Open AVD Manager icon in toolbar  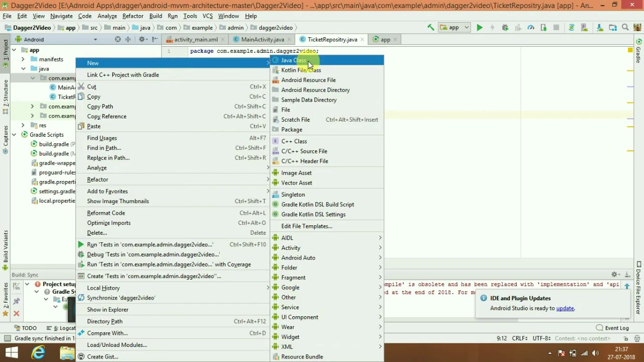pos(584,28)
